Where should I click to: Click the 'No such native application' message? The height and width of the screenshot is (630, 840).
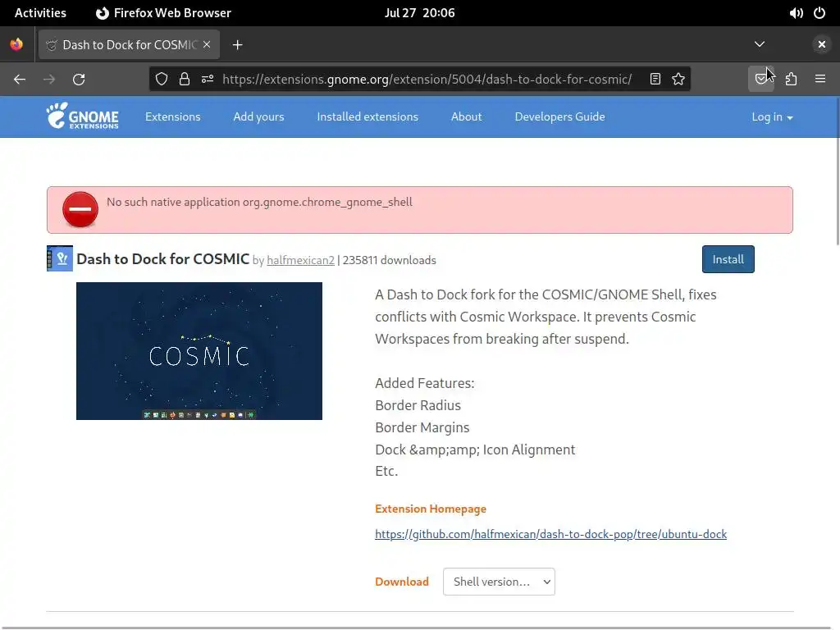[x=259, y=202]
